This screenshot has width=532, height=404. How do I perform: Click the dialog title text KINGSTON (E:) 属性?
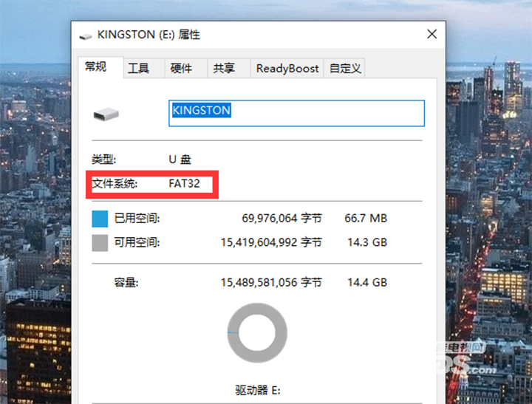149,35
